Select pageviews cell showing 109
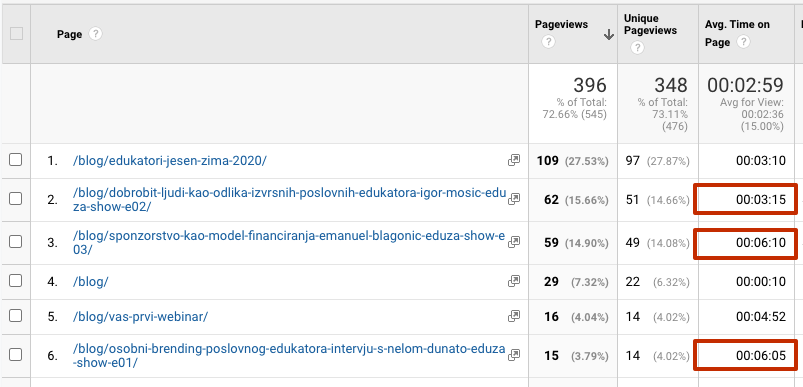This screenshot has width=803, height=387. click(547, 161)
